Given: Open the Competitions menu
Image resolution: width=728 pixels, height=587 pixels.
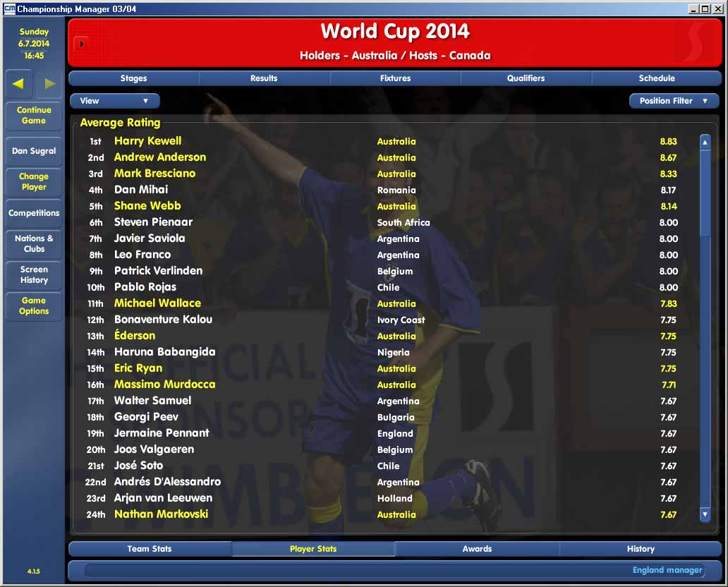Looking at the screenshot, I should 34,212.
